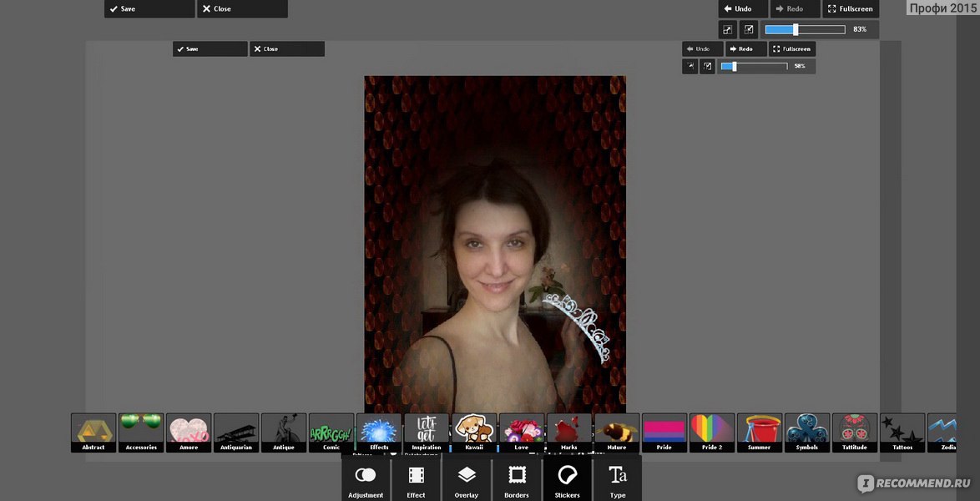980x501 pixels.
Task: Click the brightly lit Undo button
Action: 743,9
